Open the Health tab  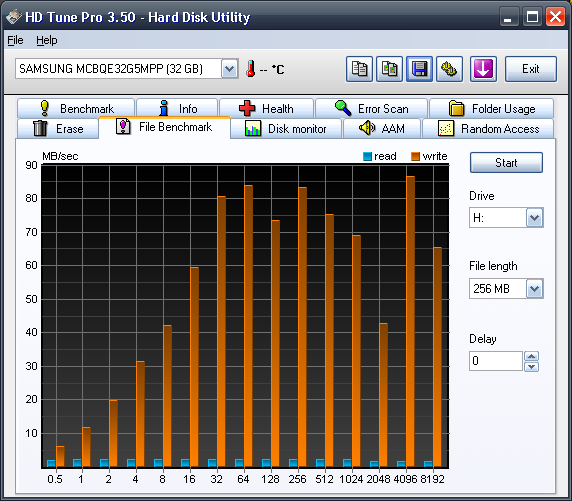click(266, 108)
